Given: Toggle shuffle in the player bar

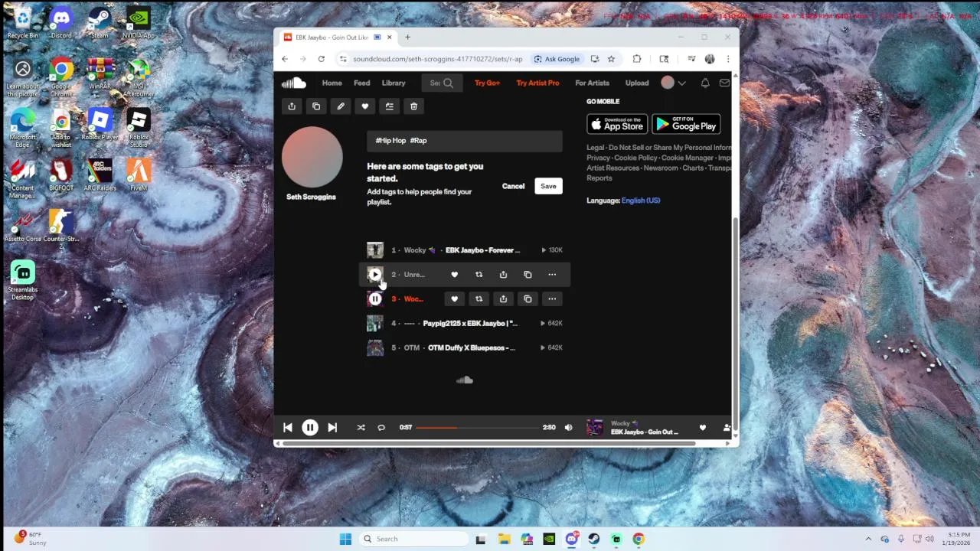Looking at the screenshot, I should point(361,428).
